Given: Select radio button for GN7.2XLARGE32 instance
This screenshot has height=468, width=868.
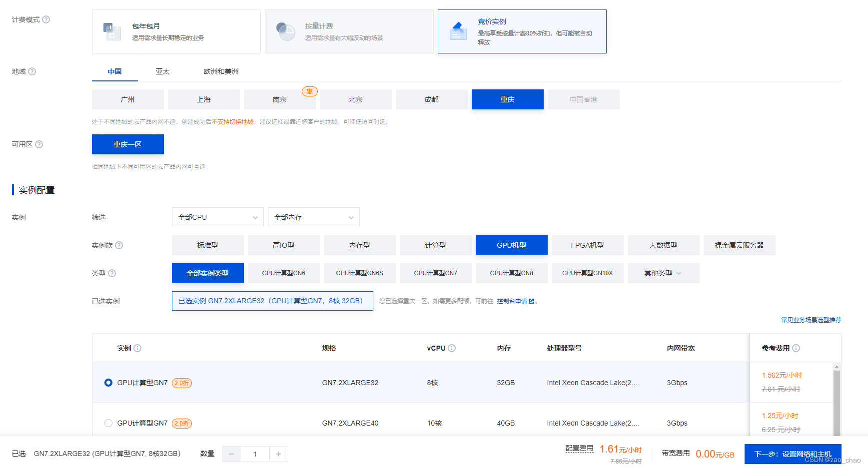Looking at the screenshot, I should point(108,383).
